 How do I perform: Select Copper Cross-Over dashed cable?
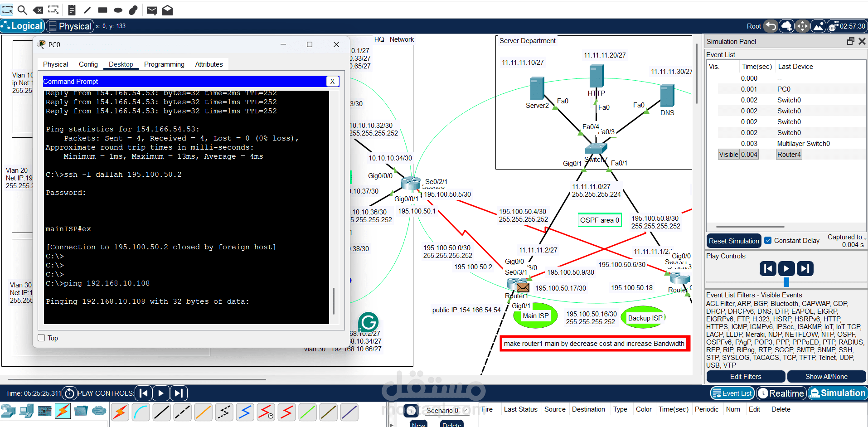coord(183,412)
